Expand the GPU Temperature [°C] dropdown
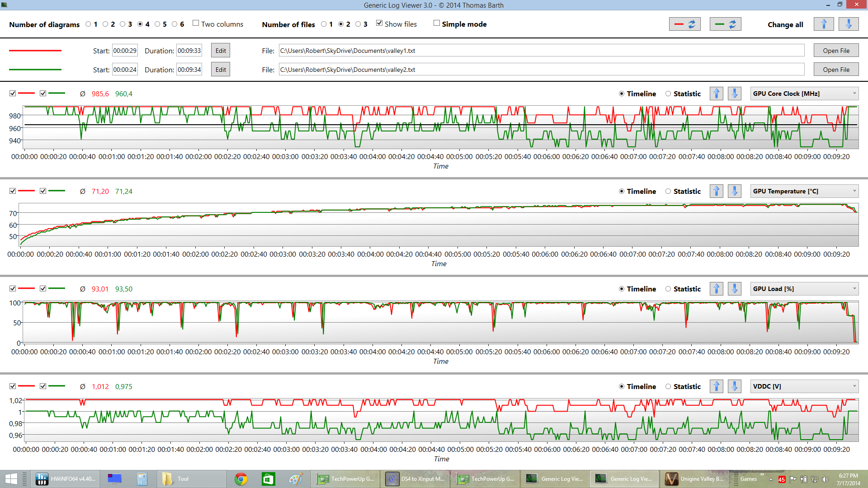The height and width of the screenshot is (488, 868). point(804,191)
